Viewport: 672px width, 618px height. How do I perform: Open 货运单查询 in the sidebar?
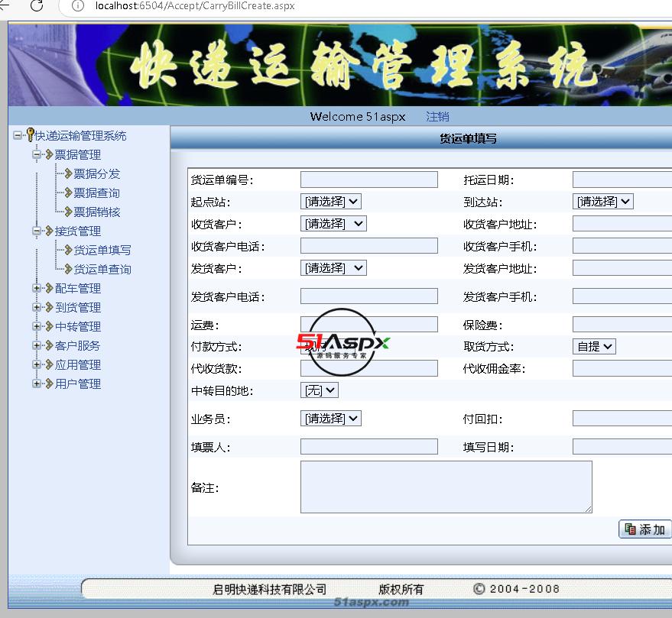coord(102,270)
